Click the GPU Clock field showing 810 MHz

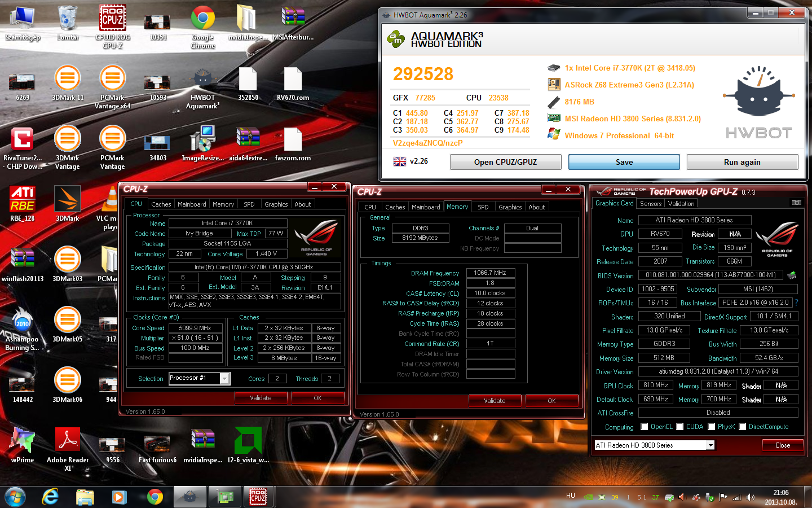[x=656, y=385]
